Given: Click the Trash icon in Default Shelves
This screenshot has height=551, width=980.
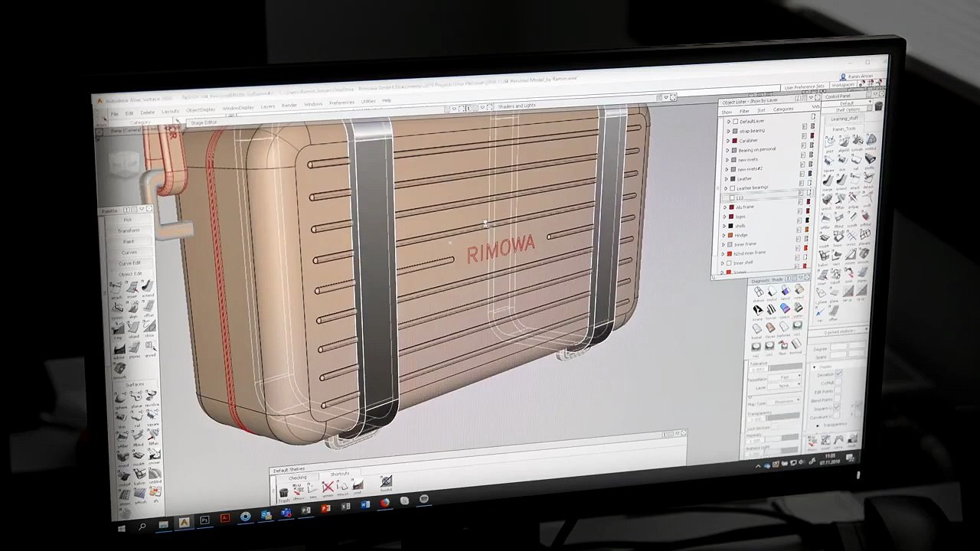Looking at the screenshot, I should pyautogui.click(x=283, y=493).
